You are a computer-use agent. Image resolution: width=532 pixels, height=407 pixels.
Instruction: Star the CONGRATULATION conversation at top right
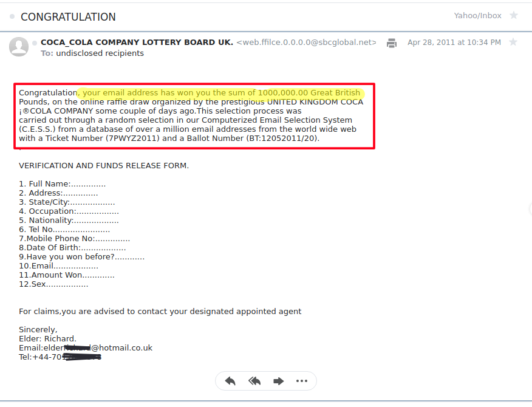tap(514, 15)
